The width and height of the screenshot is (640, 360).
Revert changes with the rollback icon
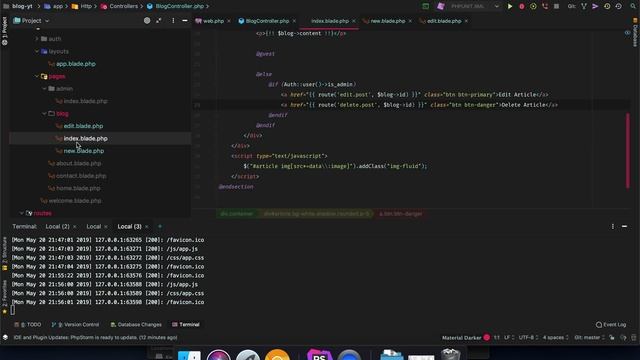[619, 6]
